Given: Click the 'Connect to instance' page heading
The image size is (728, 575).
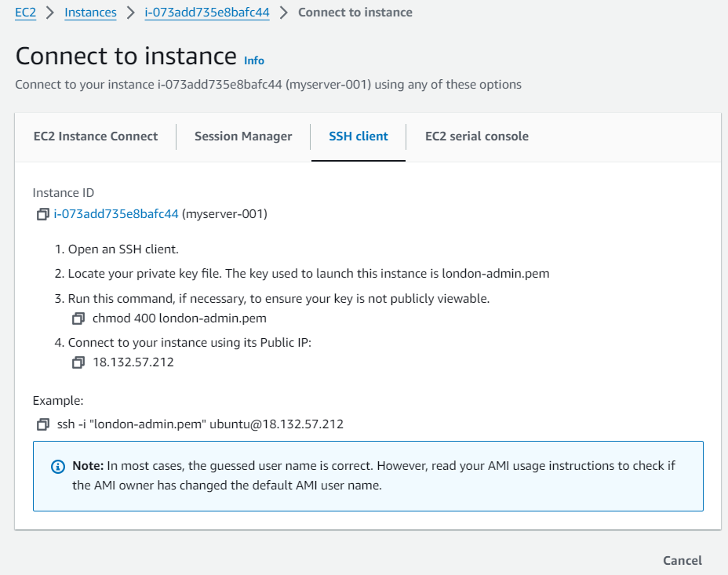Looking at the screenshot, I should pyautogui.click(x=126, y=56).
